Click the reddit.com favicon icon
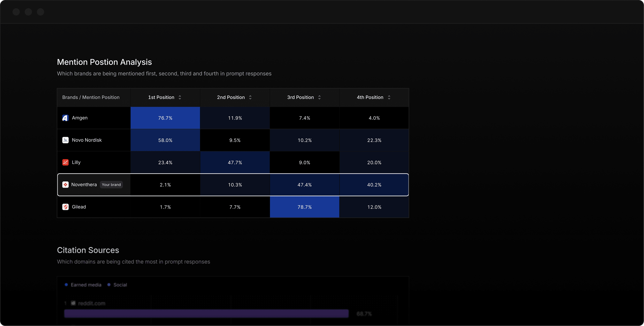644x326 pixels. click(x=73, y=303)
